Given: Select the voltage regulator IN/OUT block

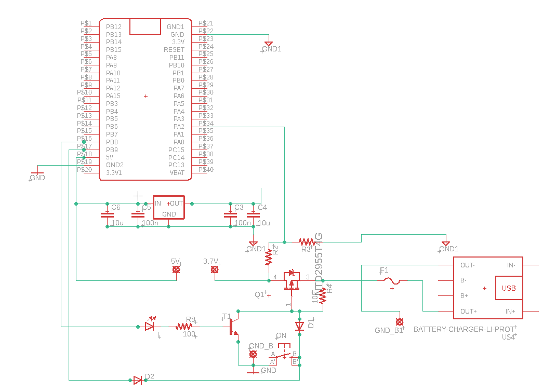Looking at the screenshot, I should (x=169, y=207).
